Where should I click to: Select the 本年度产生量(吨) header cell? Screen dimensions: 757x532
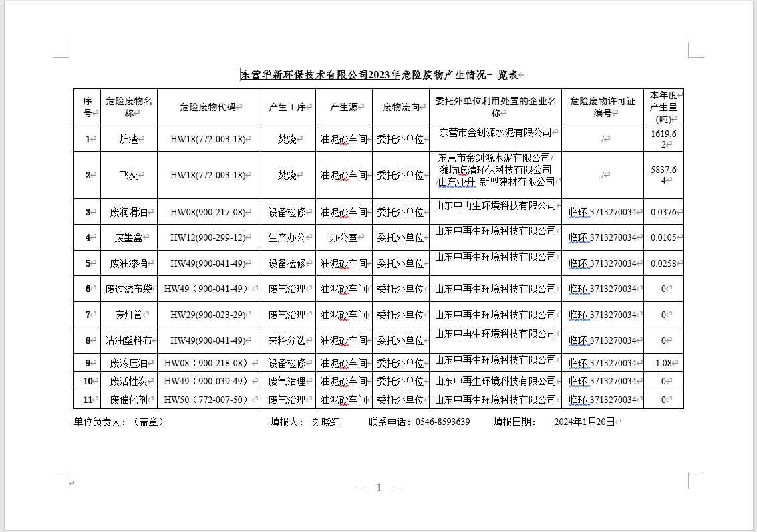[x=663, y=107]
